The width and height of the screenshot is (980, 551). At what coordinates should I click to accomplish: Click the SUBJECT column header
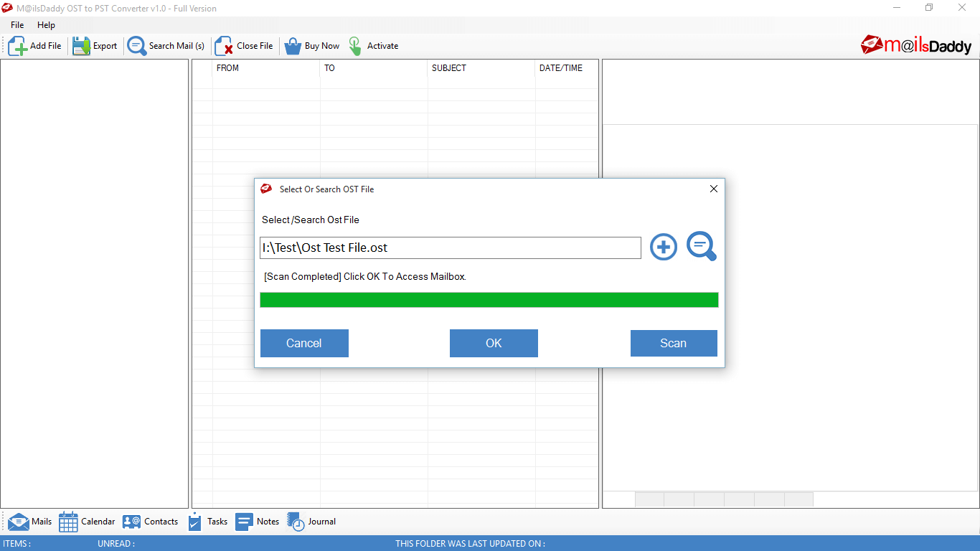tap(481, 68)
